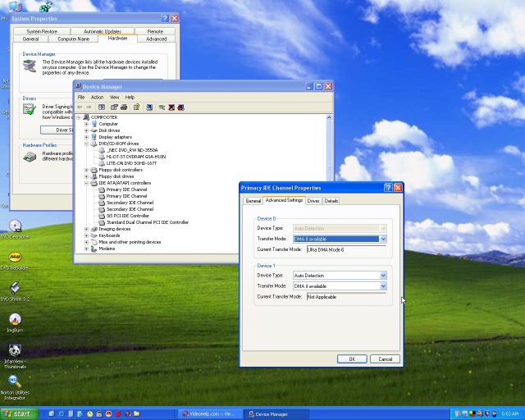Select the SiS PCI IDE Controller entry

click(128, 216)
